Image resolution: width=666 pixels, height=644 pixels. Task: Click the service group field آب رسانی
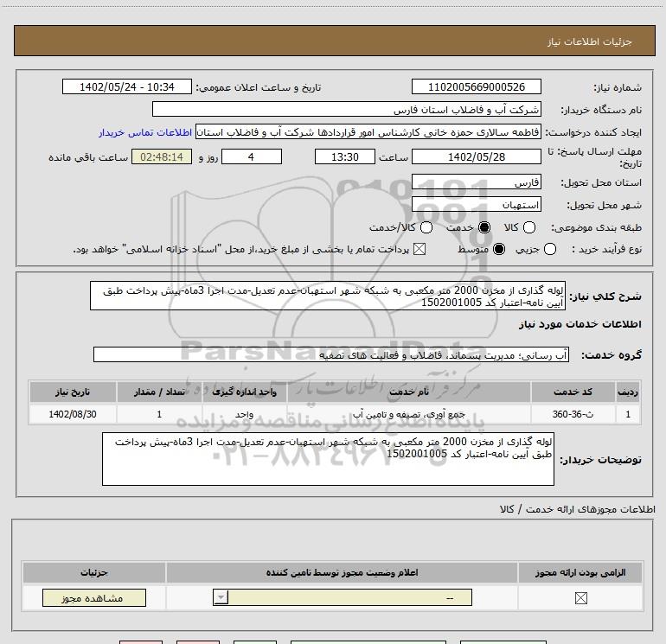click(331, 355)
